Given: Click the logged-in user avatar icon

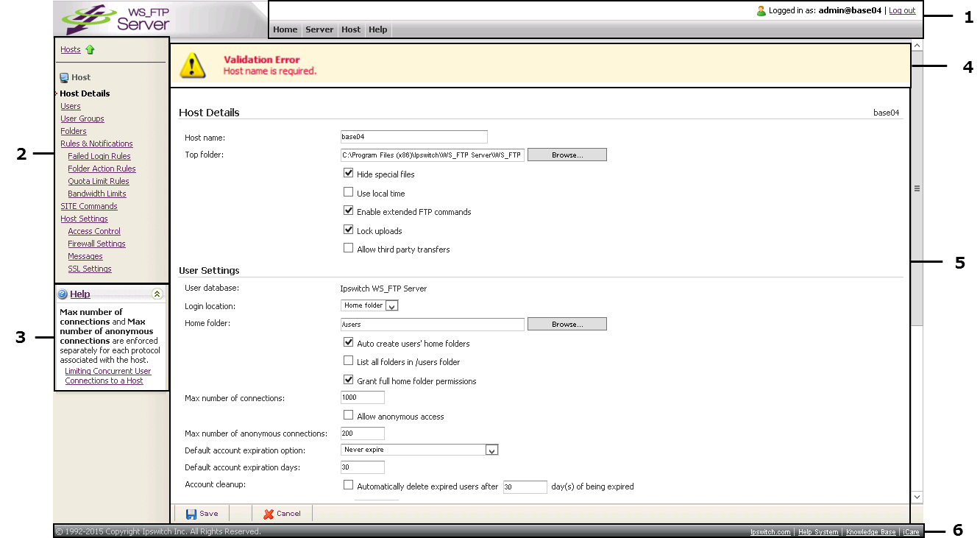Looking at the screenshot, I should [761, 11].
